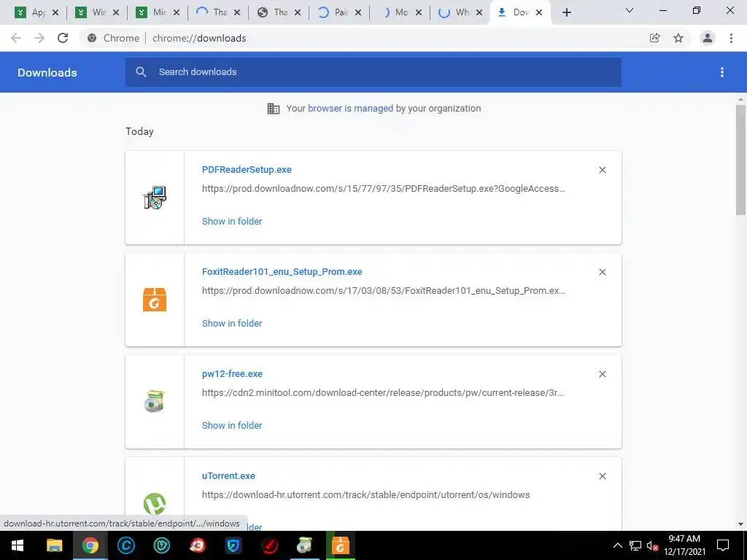Click the FoxitReader installer file icon
747x560 pixels.
coord(155,300)
